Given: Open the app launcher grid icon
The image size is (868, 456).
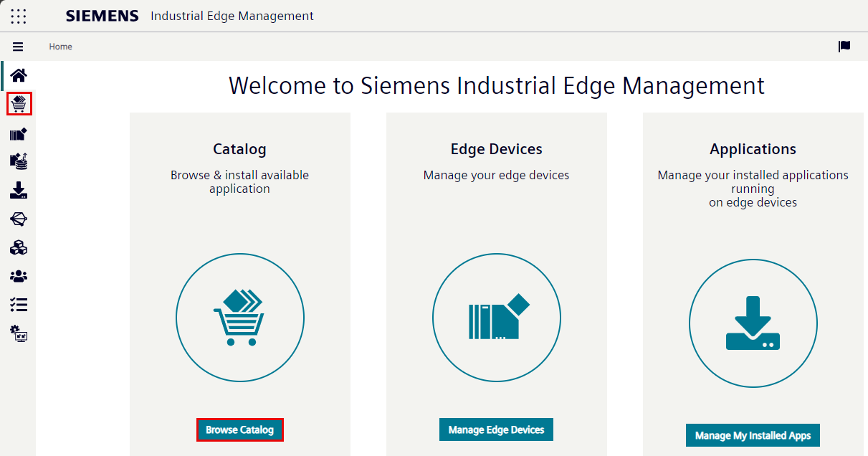Looking at the screenshot, I should point(19,16).
